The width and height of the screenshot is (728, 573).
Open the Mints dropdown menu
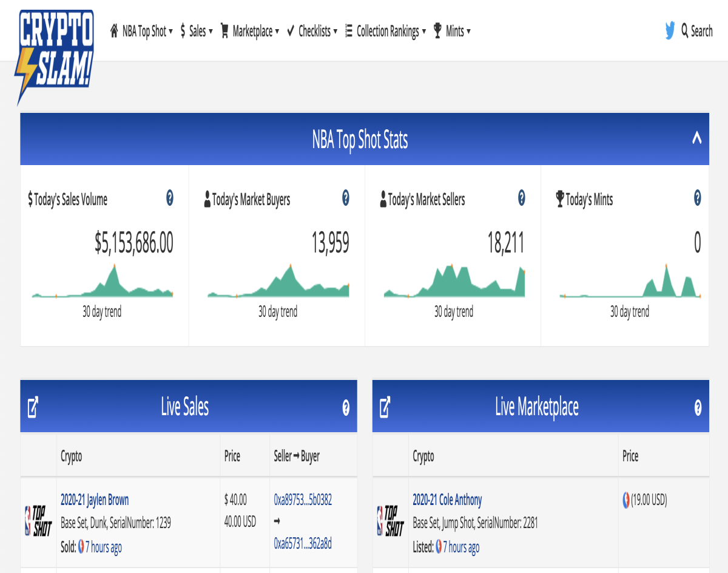point(452,31)
